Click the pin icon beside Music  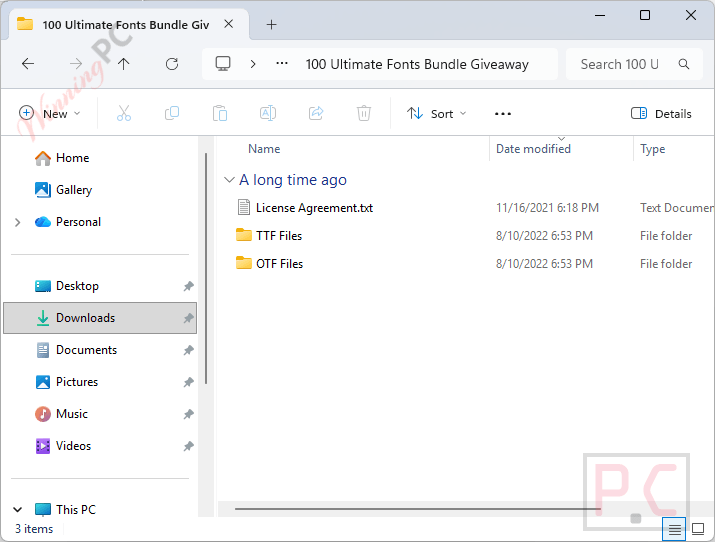tap(188, 414)
